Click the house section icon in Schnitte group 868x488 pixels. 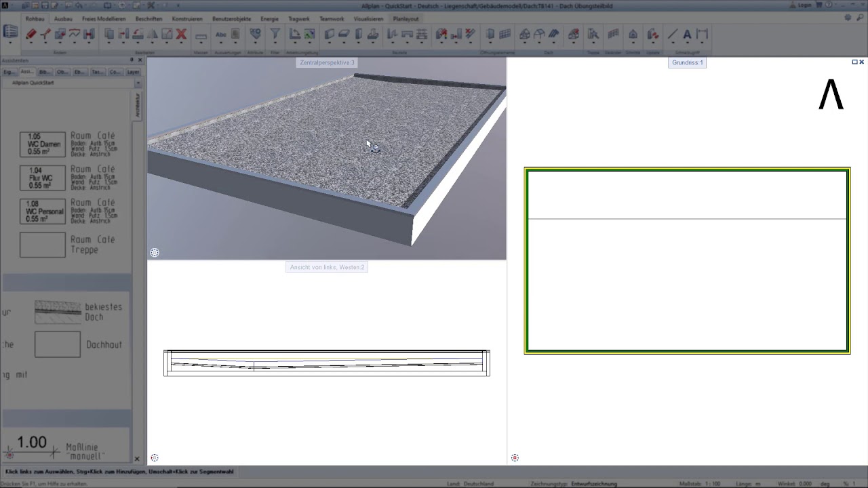[633, 34]
